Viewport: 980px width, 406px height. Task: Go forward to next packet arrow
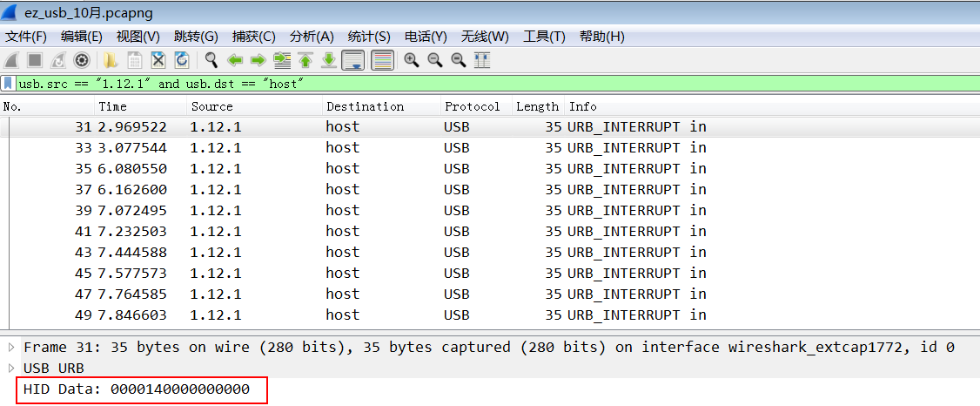coord(258,61)
